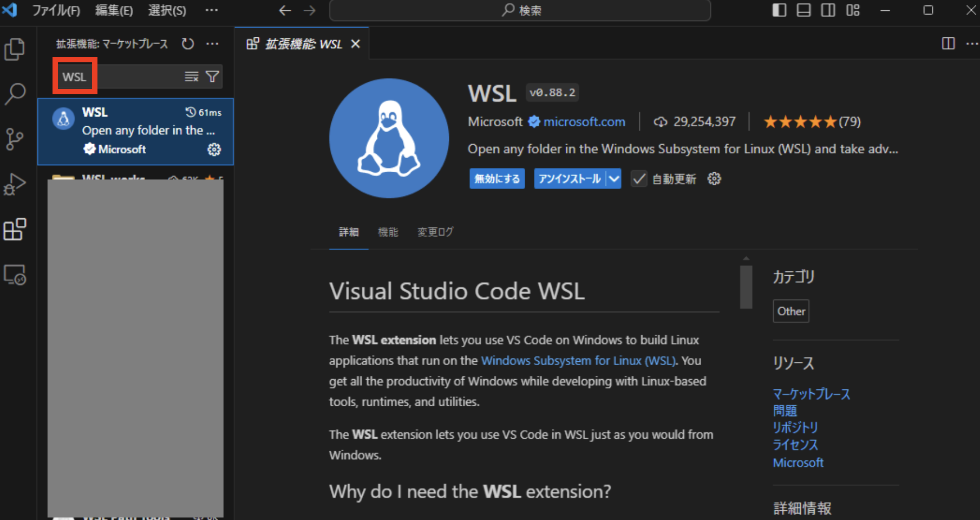Open the アンインストール dropdown arrow
The image size is (980, 520).
pos(613,179)
